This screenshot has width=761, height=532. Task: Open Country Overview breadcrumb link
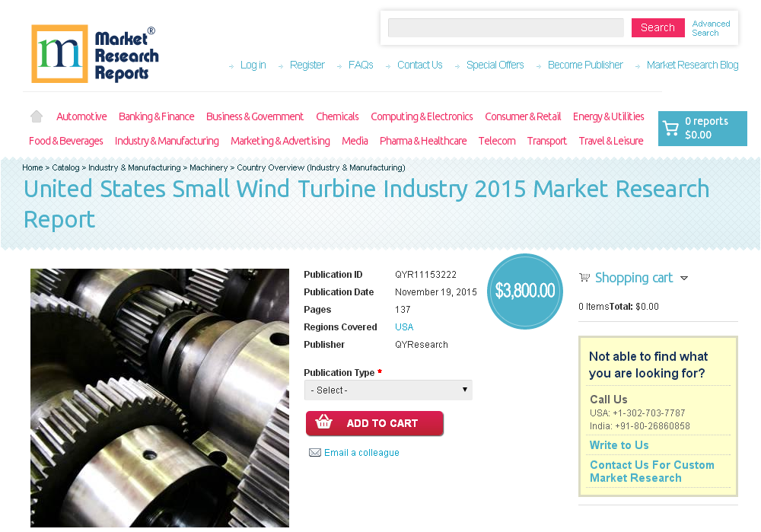(x=321, y=167)
